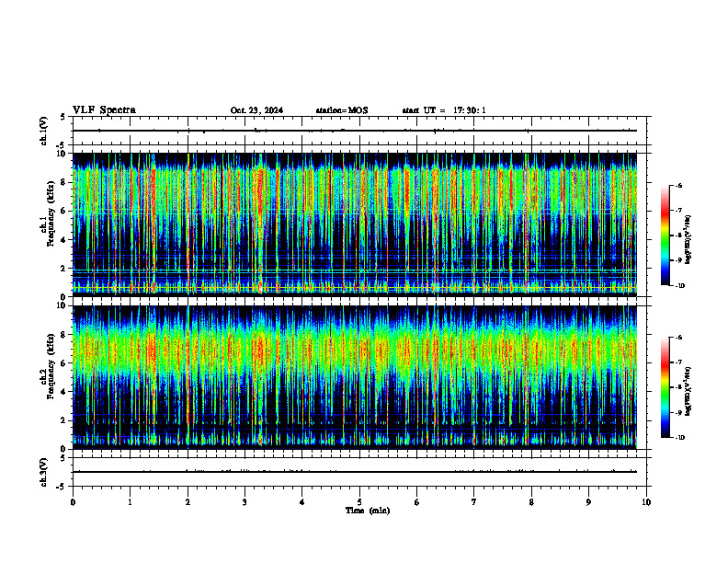
Task: Click the "-6" label on ch.1 colorbar
Action: [678, 186]
